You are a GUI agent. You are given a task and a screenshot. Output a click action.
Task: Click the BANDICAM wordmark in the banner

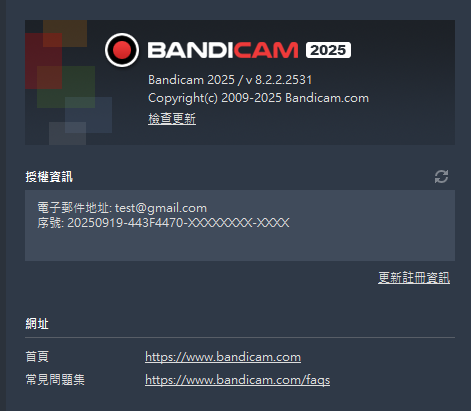point(223,50)
